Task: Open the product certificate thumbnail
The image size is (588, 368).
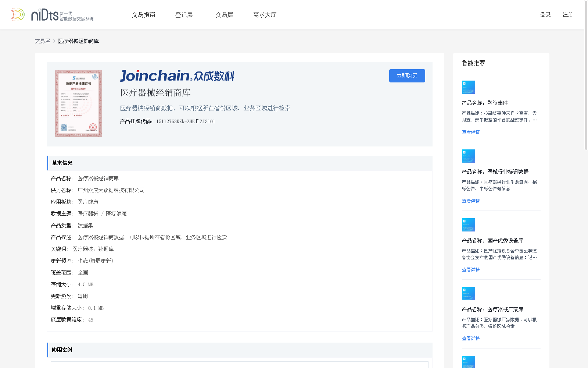Action: pyautogui.click(x=79, y=104)
